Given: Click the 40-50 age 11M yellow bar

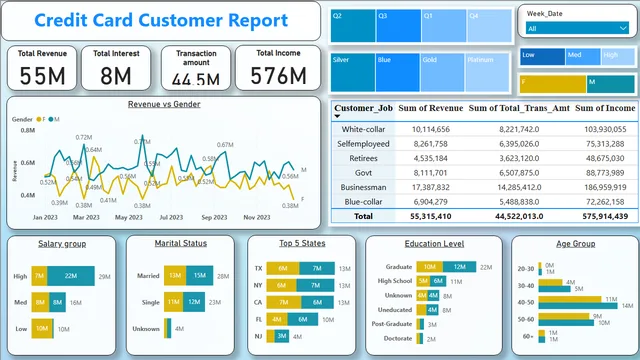Looking at the screenshot, I should tap(570, 299).
